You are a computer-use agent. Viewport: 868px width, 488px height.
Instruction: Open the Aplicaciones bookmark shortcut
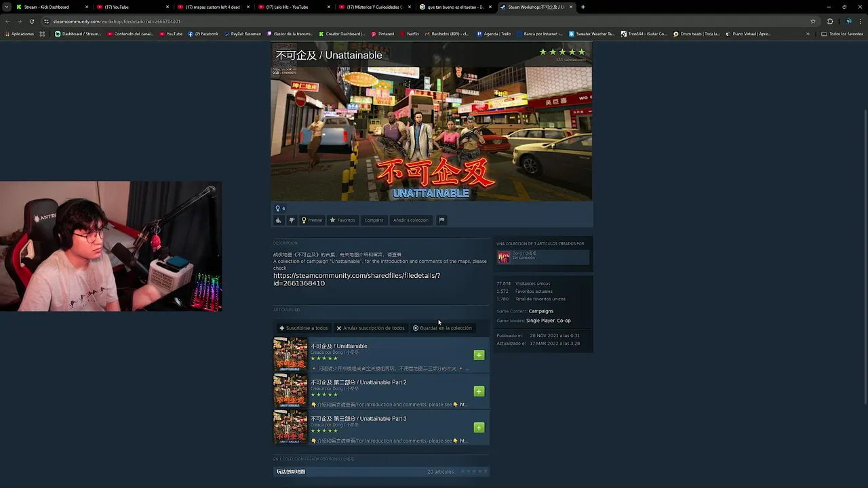(20, 34)
